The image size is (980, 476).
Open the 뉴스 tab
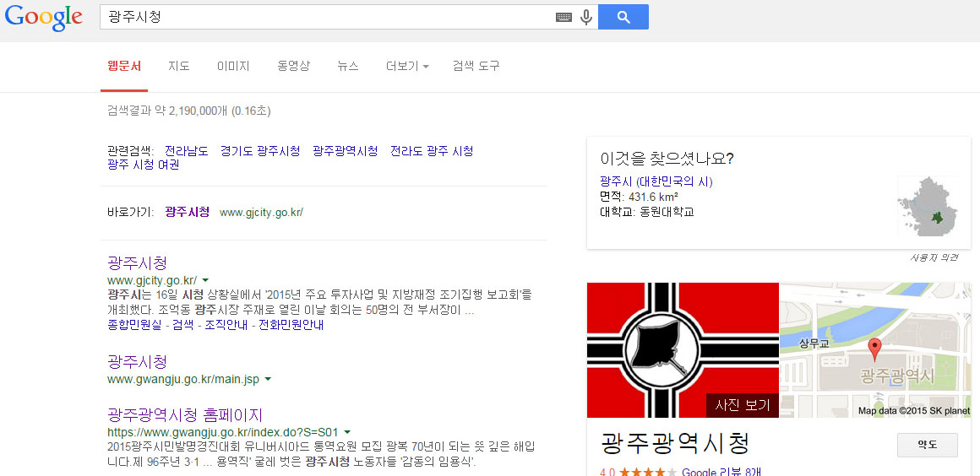(348, 66)
